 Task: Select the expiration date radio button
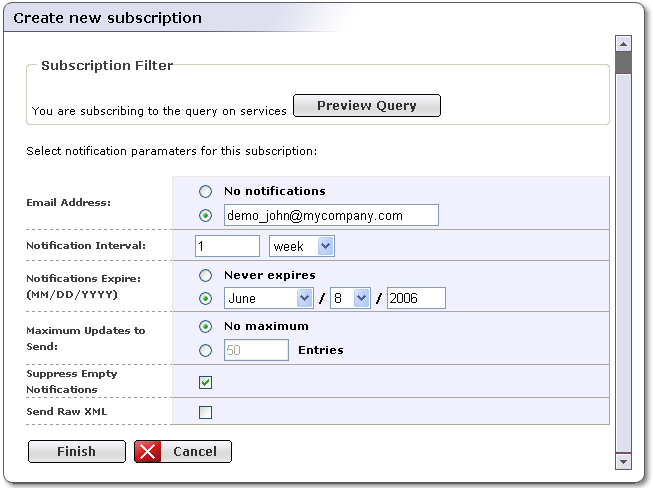[x=205, y=298]
